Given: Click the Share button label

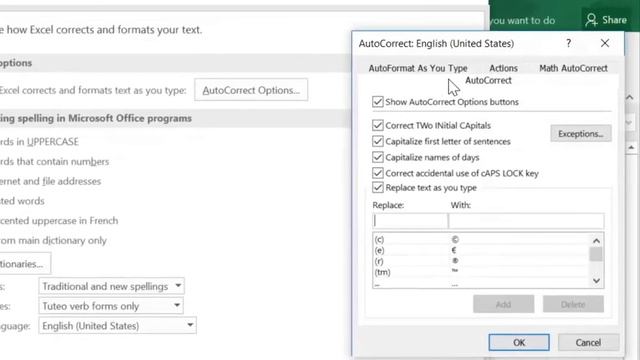Looking at the screenshot, I should (614, 20).
